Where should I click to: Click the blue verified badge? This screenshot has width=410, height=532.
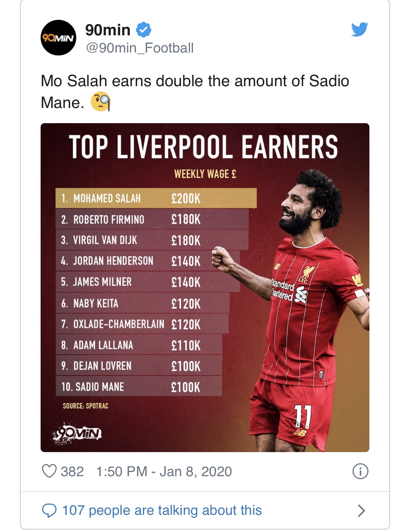coord(144,30)
